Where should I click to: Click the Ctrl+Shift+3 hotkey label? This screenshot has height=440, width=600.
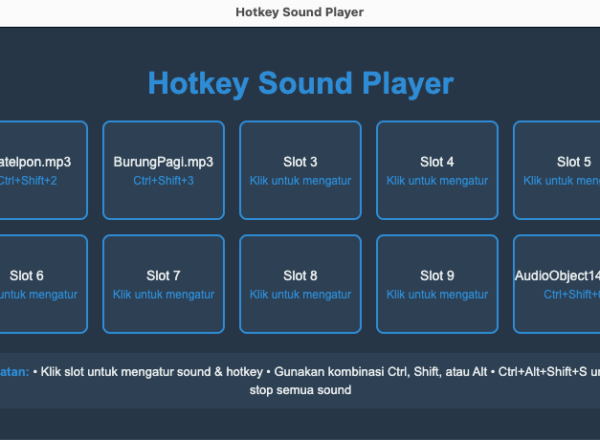point(163,181)
